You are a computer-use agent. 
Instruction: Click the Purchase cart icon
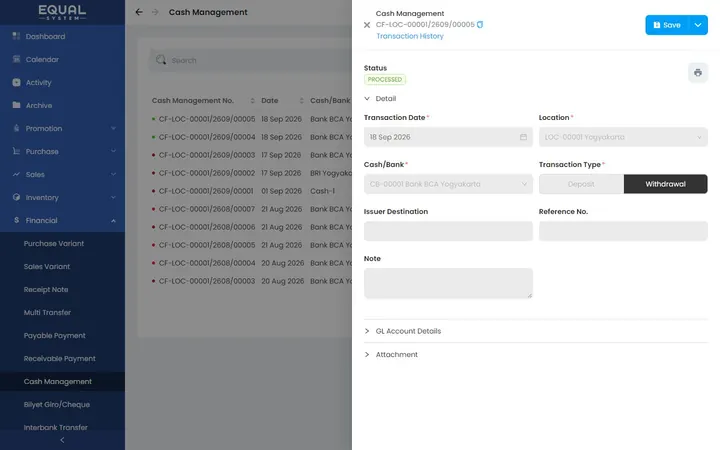pos(17,151)
